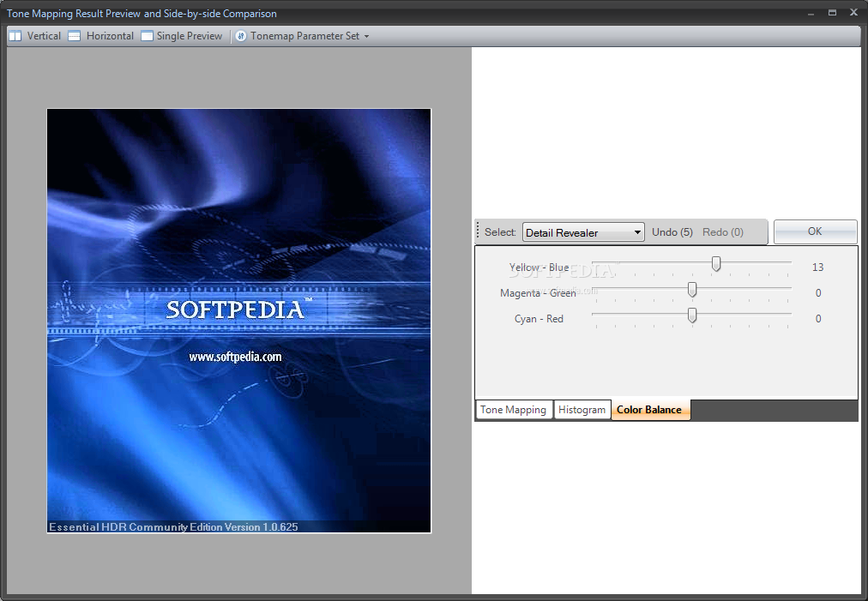
Task: Click the Undo (5) button
Action: point(672,232)
